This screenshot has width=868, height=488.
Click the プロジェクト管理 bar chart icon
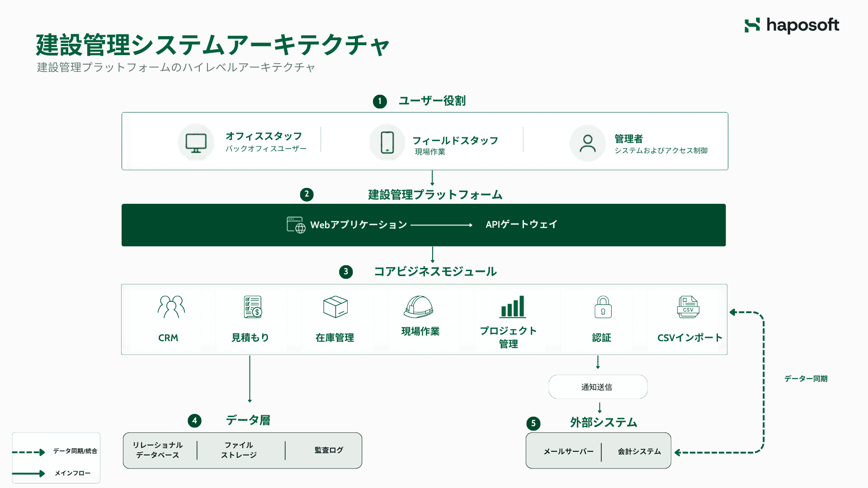tap(513, 306)
